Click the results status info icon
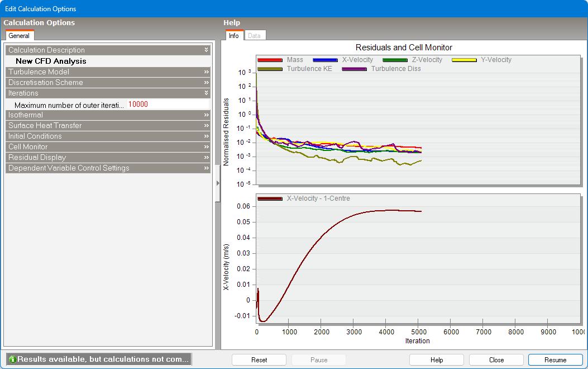588x369 pixels. click(x=12, y=359)
